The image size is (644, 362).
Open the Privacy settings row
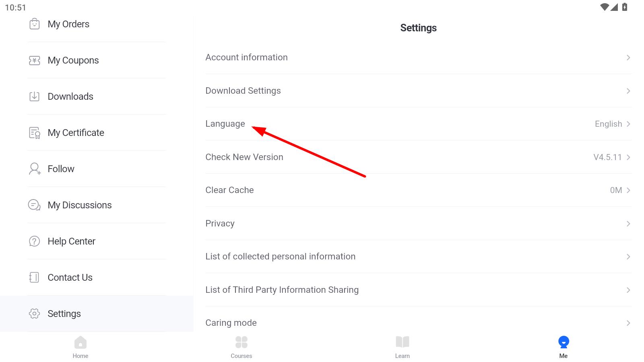coord(418,224)
